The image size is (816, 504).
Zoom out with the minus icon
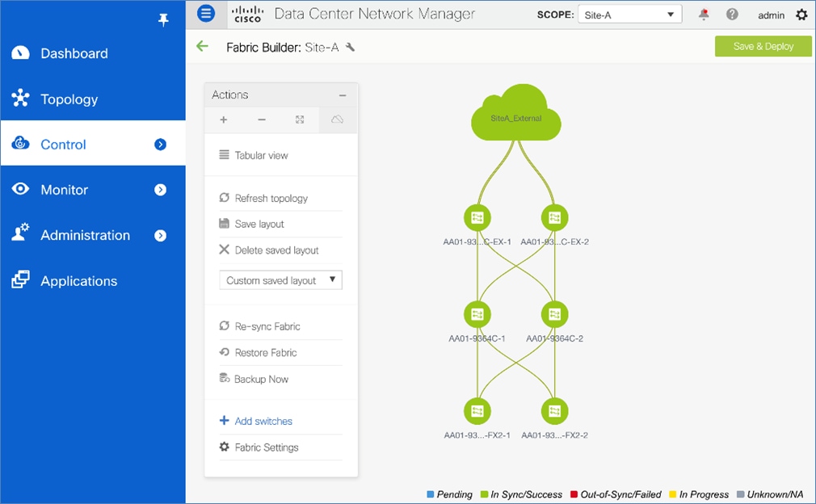click(262, 120)
